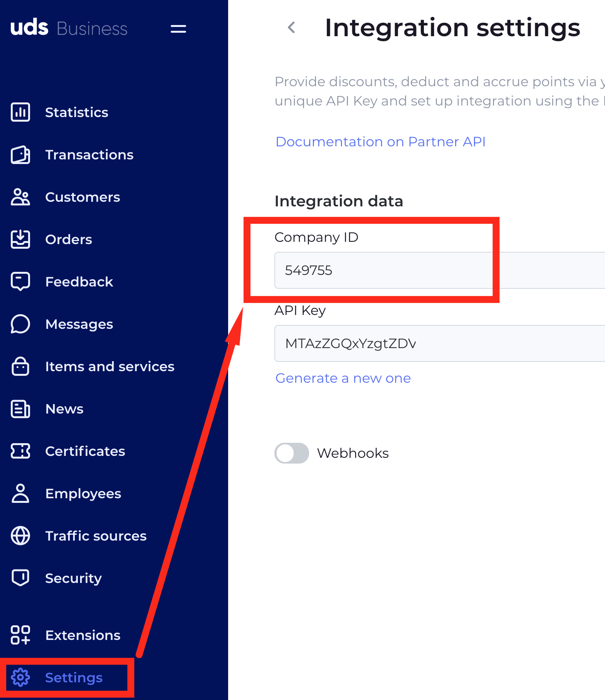Enable the Webhooks toggle

[x=292, y=453]
